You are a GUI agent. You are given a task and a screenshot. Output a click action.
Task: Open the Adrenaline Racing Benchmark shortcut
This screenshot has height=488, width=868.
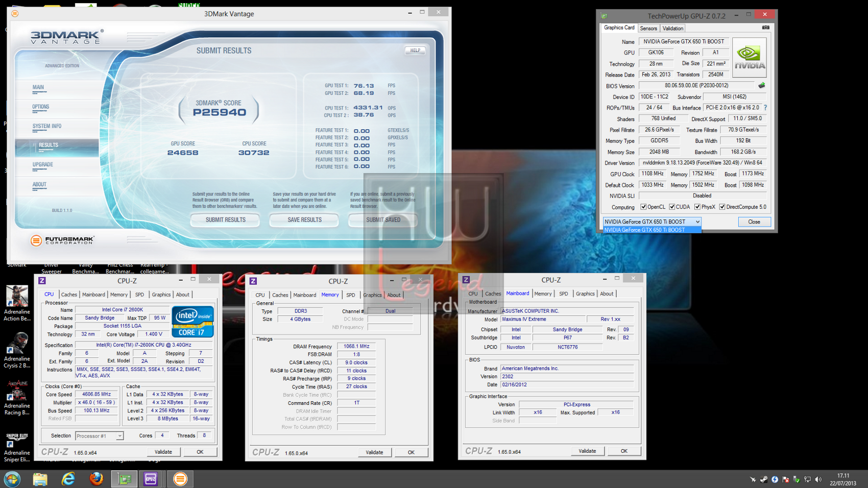click(x=17, y=398)
